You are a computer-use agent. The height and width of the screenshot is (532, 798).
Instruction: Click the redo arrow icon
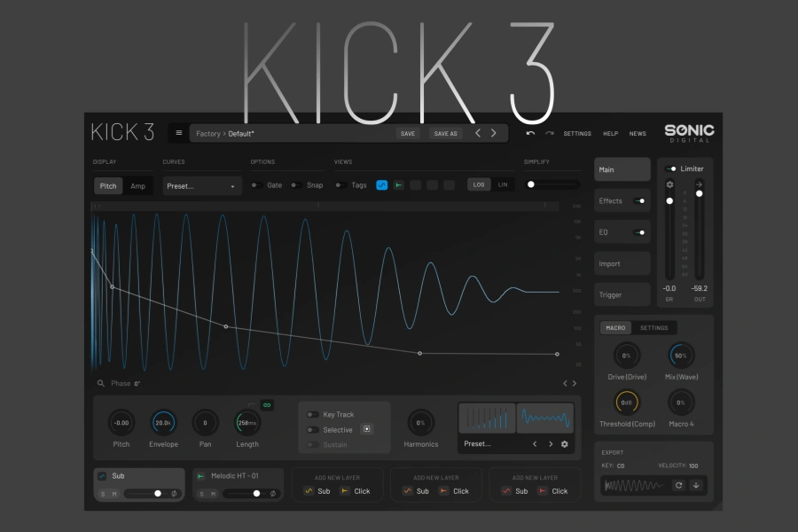click(x=550, y=133)
